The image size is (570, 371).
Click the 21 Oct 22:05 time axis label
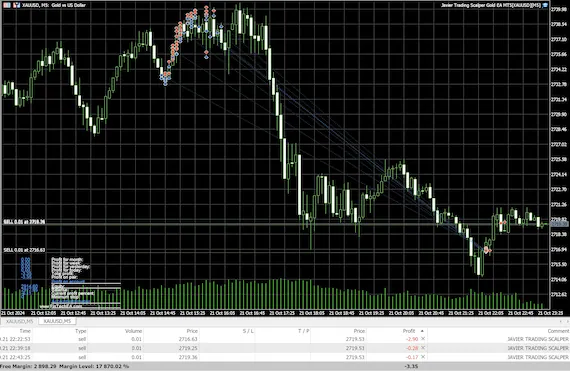490,313
